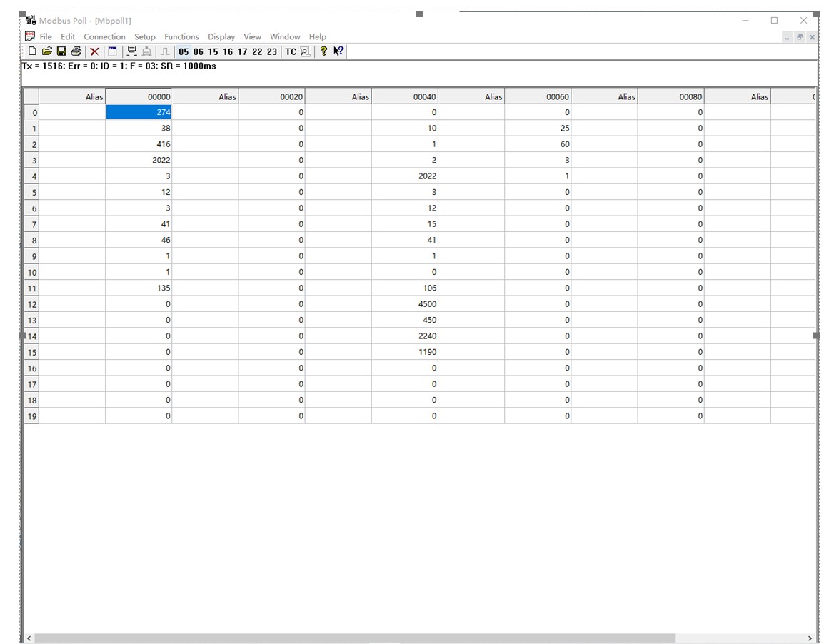Select cell with value 106
The width and height of the screenshot is (829, 644).
click(x=405, y=288)
